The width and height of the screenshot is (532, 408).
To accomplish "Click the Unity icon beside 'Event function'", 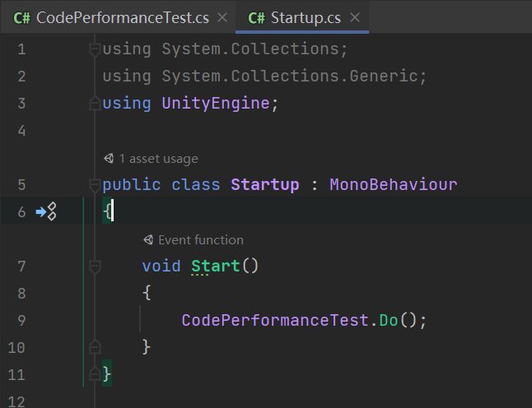I will click(148, 240).
